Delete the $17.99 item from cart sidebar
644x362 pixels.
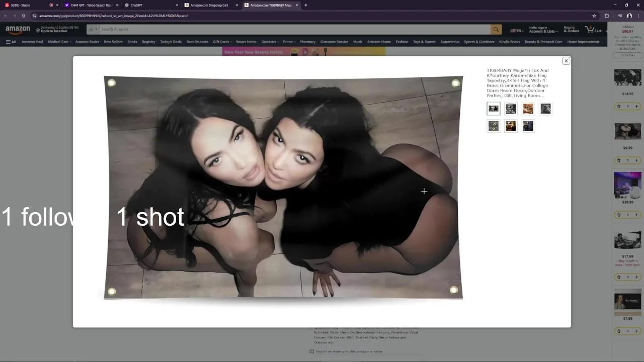point(619,277)
